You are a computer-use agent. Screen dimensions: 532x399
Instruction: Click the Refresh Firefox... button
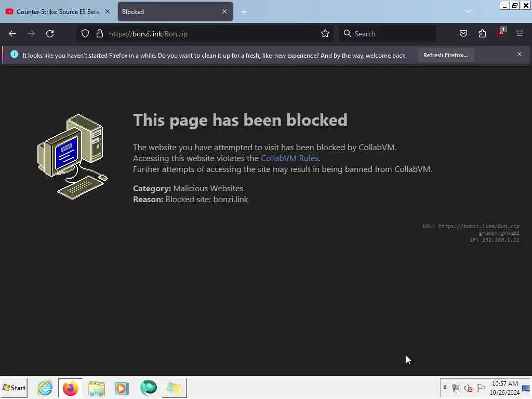(445, 55)
